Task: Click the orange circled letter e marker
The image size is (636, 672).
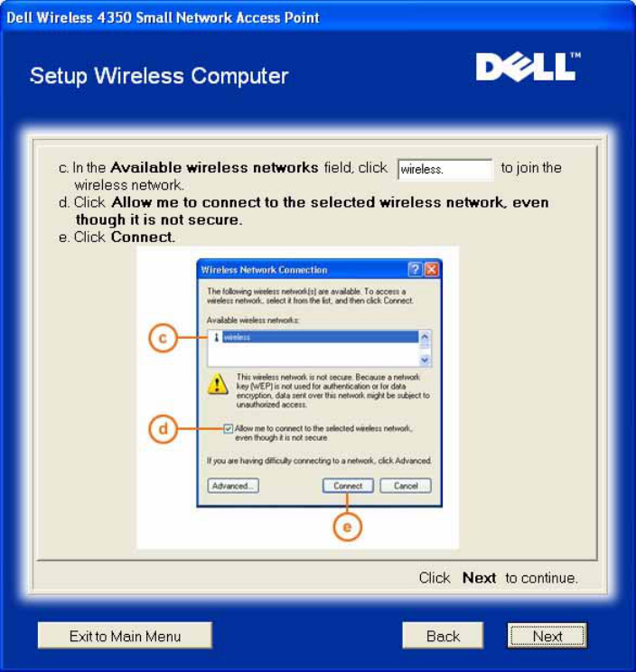Action: point(347,527)
